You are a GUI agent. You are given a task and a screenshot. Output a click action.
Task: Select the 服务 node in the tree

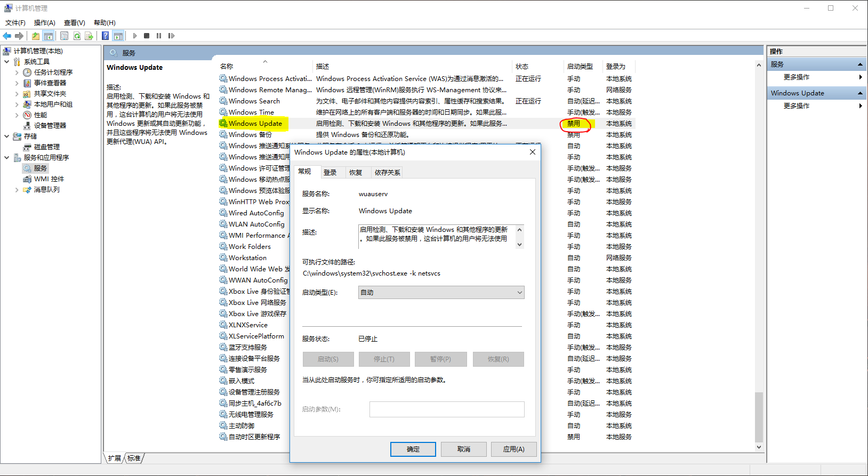pyautogui.click(x=36, y=168)
